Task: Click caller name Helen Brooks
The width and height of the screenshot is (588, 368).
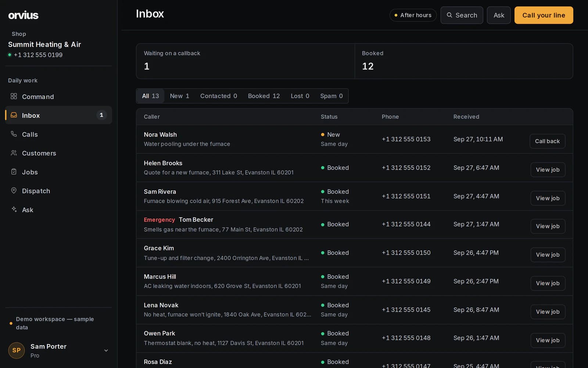Action: pyautogui.click(x=163, y=163)
